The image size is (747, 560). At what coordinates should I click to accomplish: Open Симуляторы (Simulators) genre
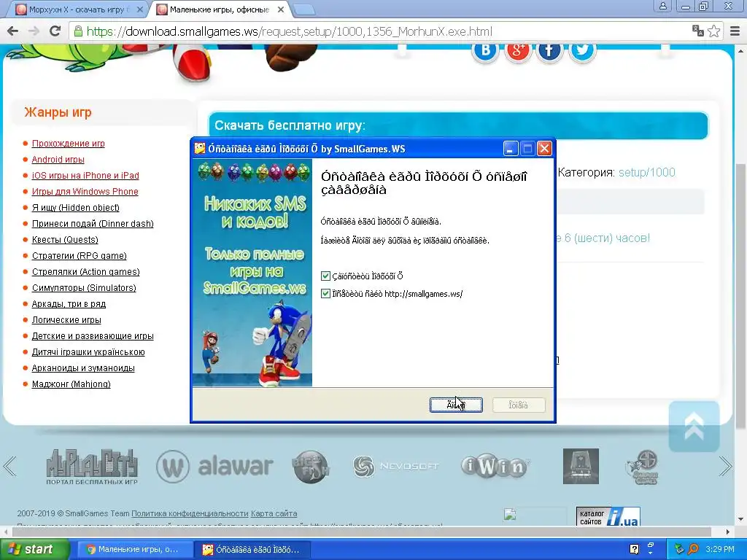[x=84, y=288]
